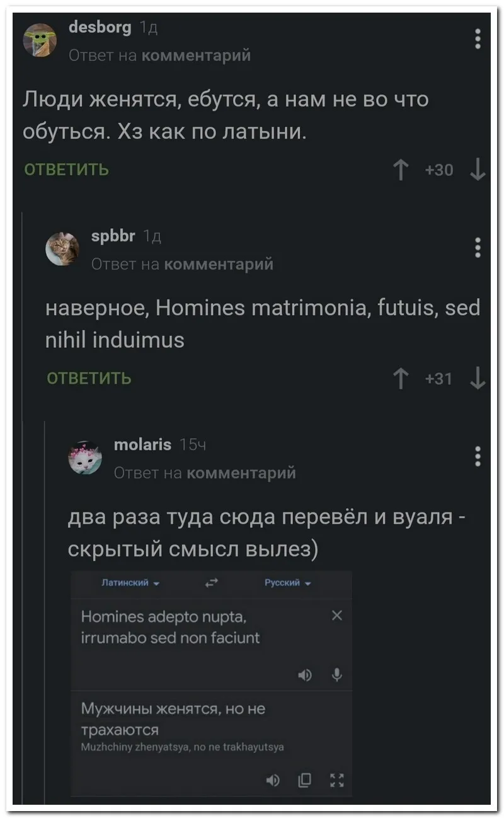Tap the microphone voice input icon
The width and height of the screenshot is (504, 818).
(338, 676)
